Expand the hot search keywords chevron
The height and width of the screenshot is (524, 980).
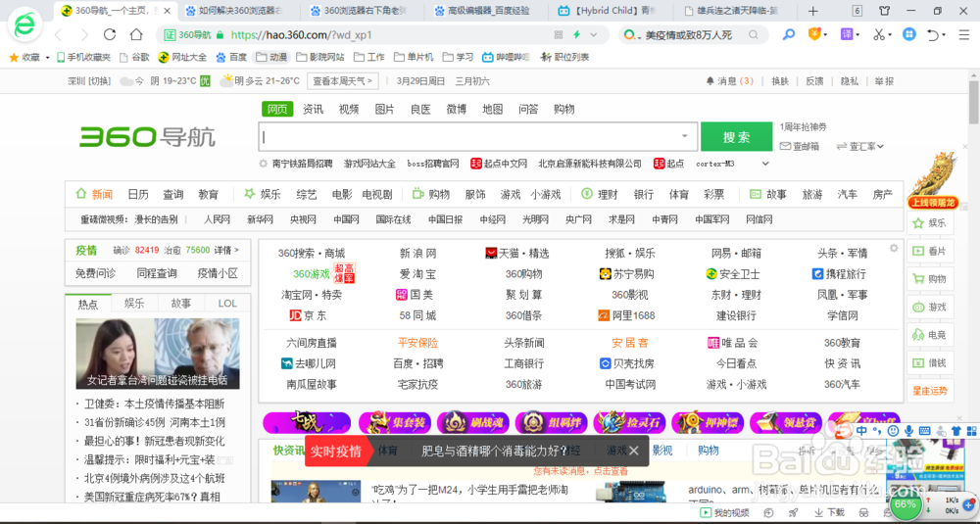765,164
